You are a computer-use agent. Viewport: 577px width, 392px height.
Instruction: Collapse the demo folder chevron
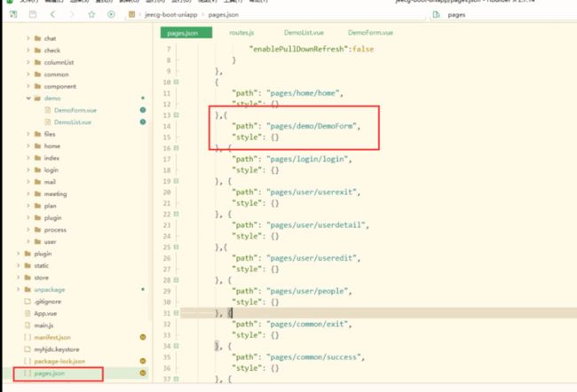click(x=28, y=98)
